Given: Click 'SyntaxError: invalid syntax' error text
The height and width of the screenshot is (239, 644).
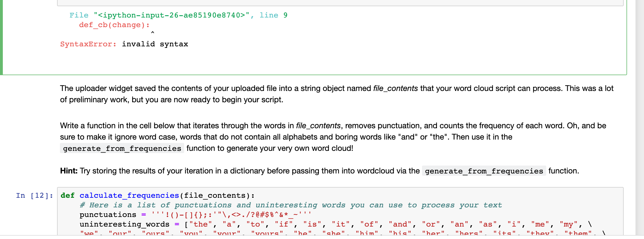Looking at the screenshot, I should click(x=124, y=44).
